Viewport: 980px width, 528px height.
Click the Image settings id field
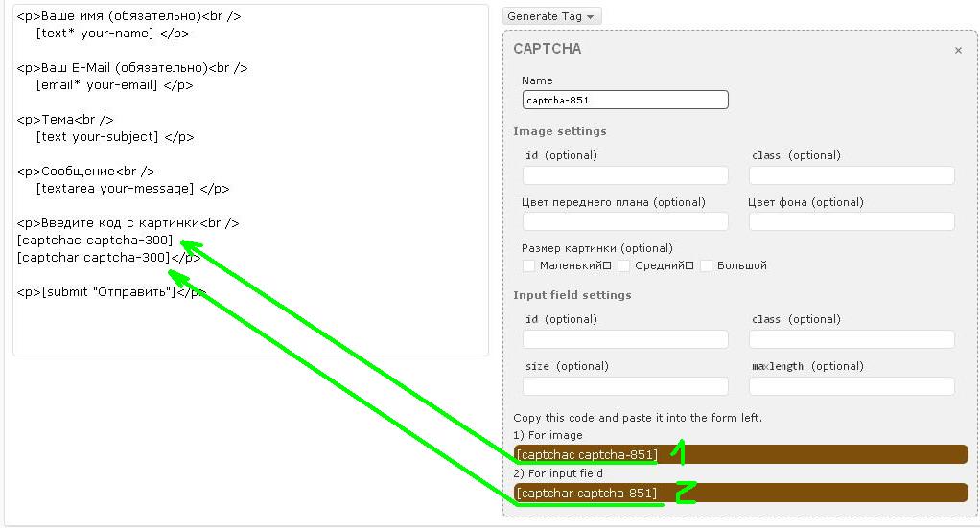(x=625, y=175)
